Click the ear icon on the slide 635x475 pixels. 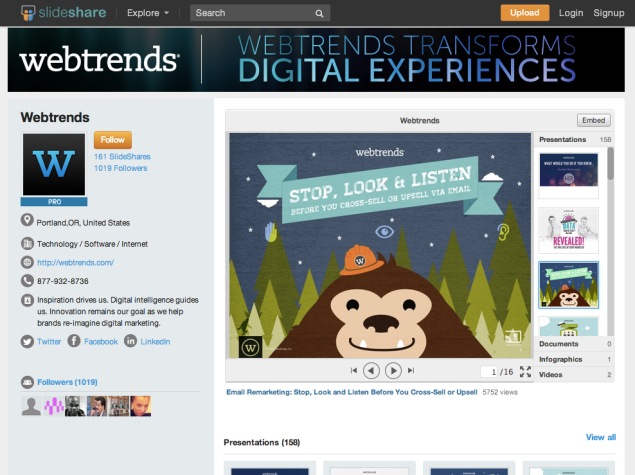tap(503, 232)
